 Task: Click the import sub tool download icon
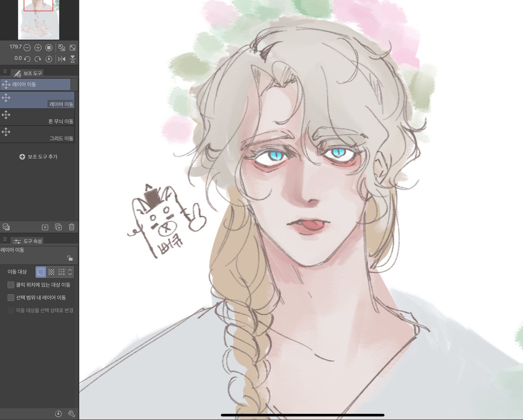pos(44,227)
